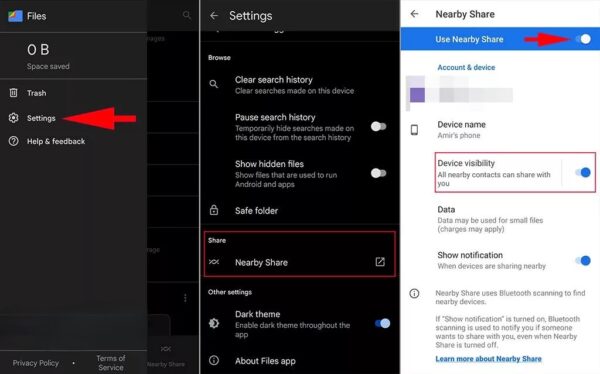Go back from the Settings screen

(x=214, y=16)
